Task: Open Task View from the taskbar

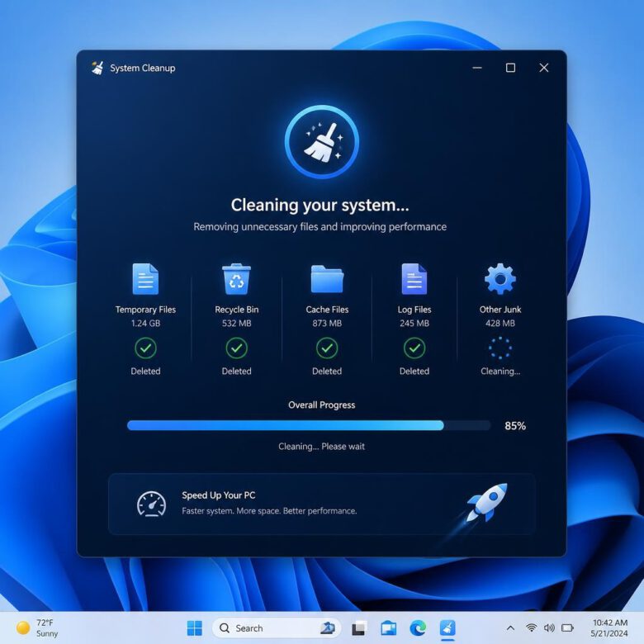Action: (358, 628)
